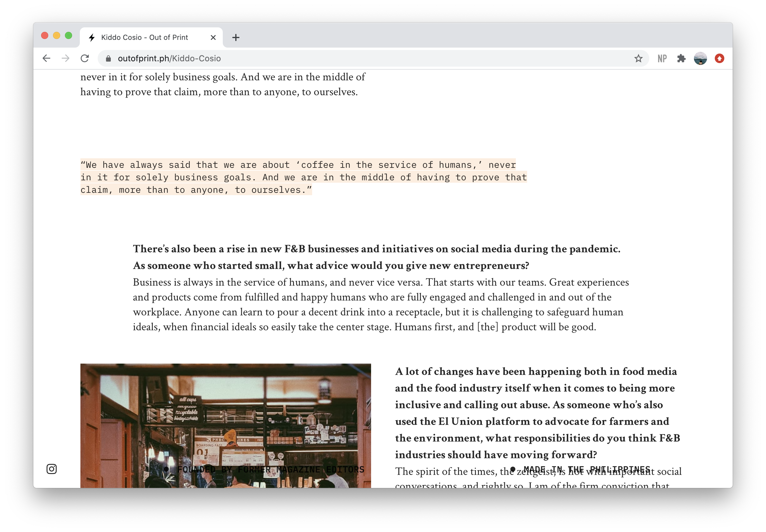Viewport: 766px width, 532px height.
Task: Click the red update arrow icon
Action: (x=719, y=58)
